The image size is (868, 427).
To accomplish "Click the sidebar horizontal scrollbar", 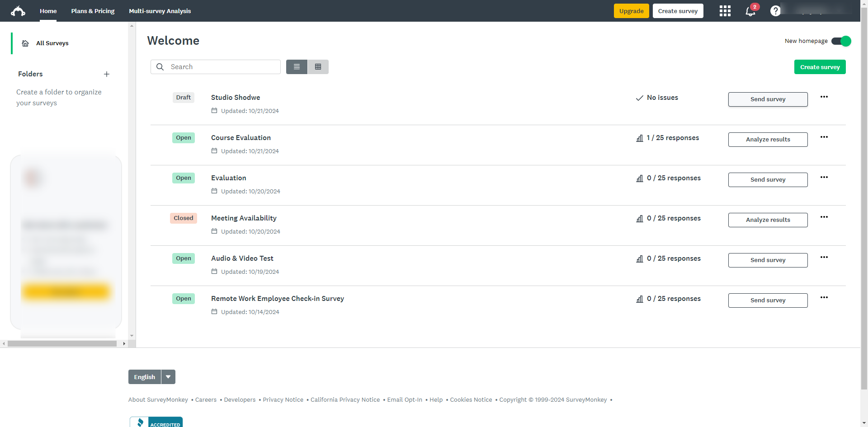I will click(62, 344).
